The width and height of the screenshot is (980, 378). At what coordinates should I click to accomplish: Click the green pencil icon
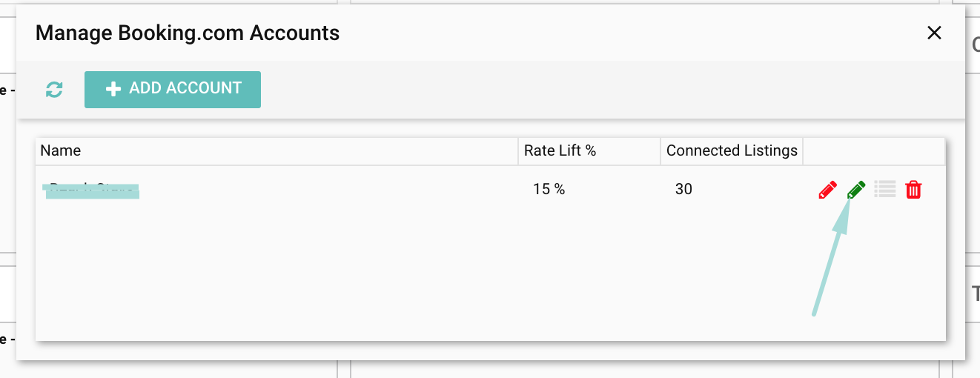[856, 190]
